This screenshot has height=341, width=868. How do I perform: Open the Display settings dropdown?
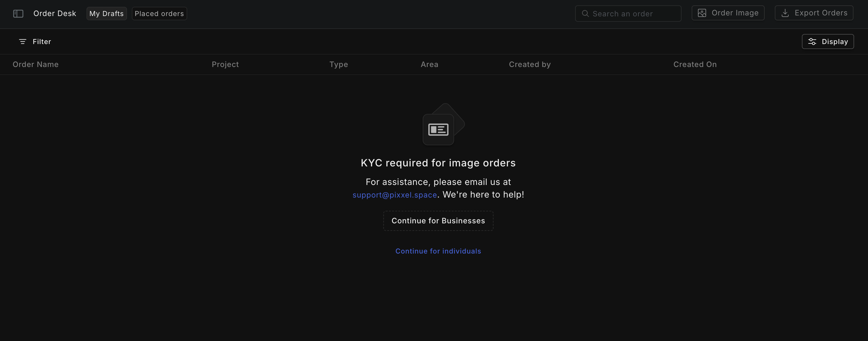pyautogui.click(x=828, y=42)
